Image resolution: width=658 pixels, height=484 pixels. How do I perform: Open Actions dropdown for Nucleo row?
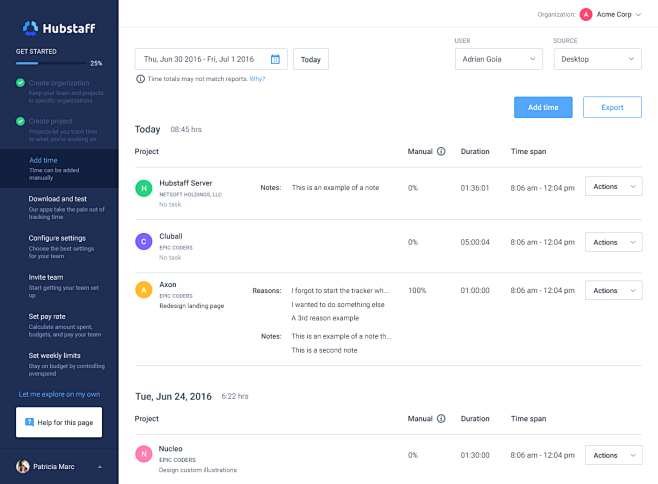[614, 455]
